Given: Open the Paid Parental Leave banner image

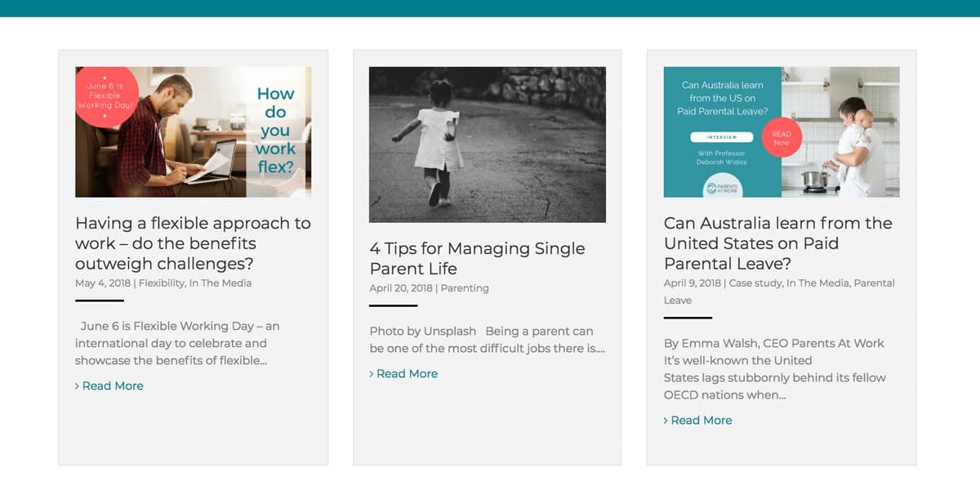Looking at the screenshot, I should [x=782, y=132].
